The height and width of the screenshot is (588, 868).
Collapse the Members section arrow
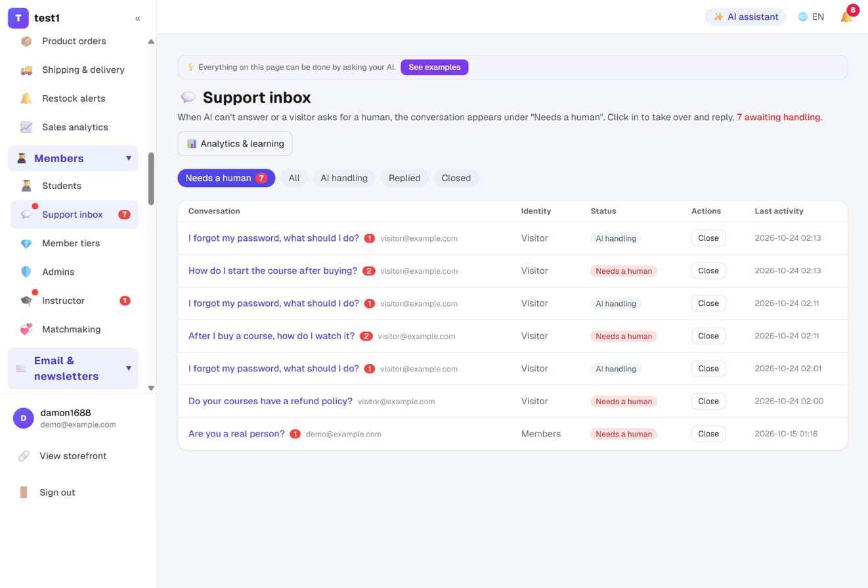click(x=129, y=158)
